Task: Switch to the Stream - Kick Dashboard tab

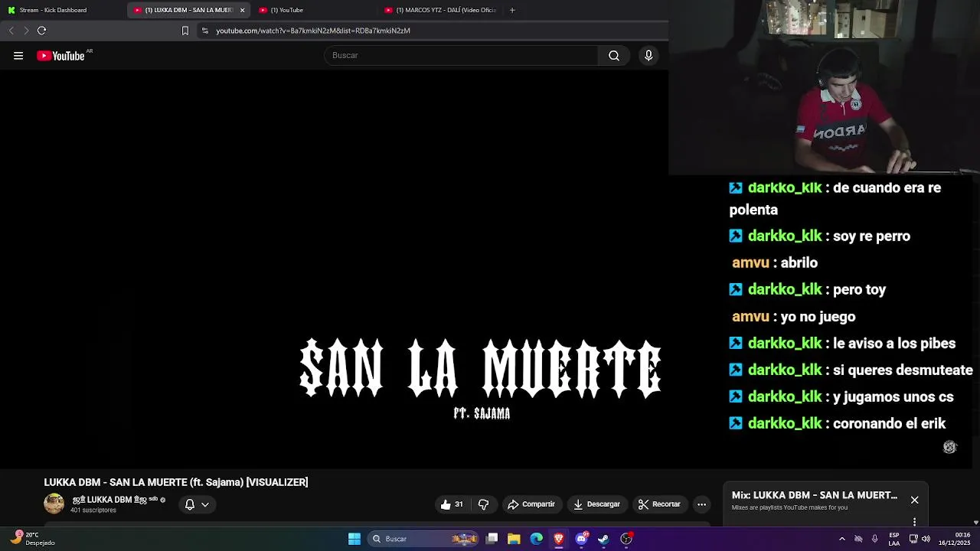Action: click(61, 10)
